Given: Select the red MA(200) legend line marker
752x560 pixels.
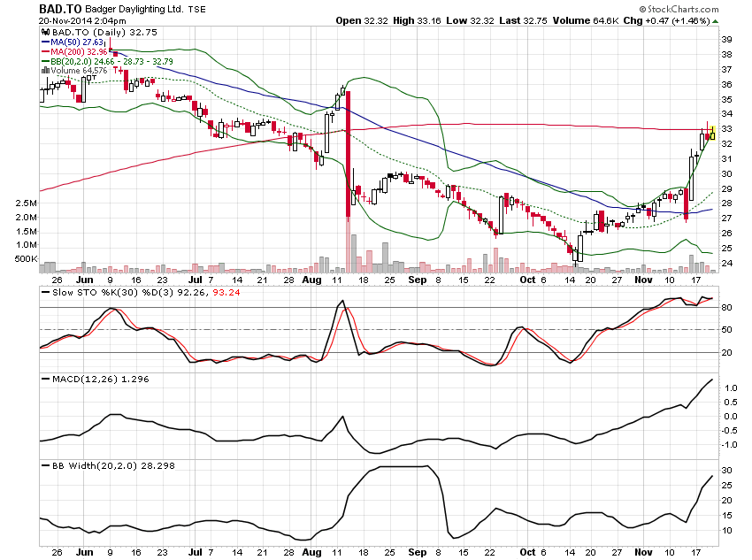Looking at the screenshot, I should point(45,52).
